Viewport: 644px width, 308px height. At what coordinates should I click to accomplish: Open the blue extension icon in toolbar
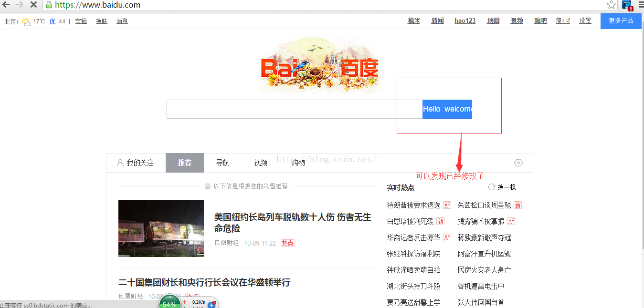point(627,5)
